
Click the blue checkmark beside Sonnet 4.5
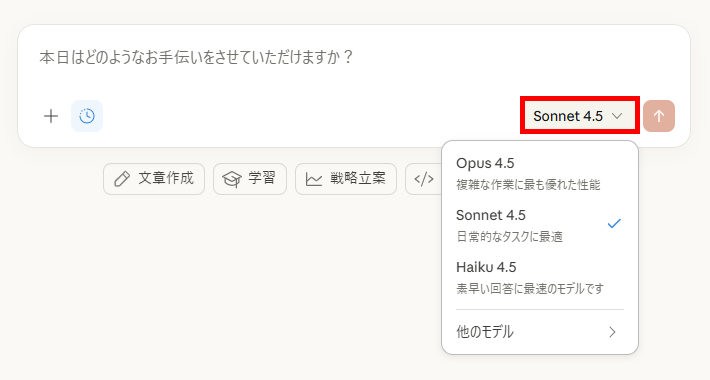[x=614, y=223]
